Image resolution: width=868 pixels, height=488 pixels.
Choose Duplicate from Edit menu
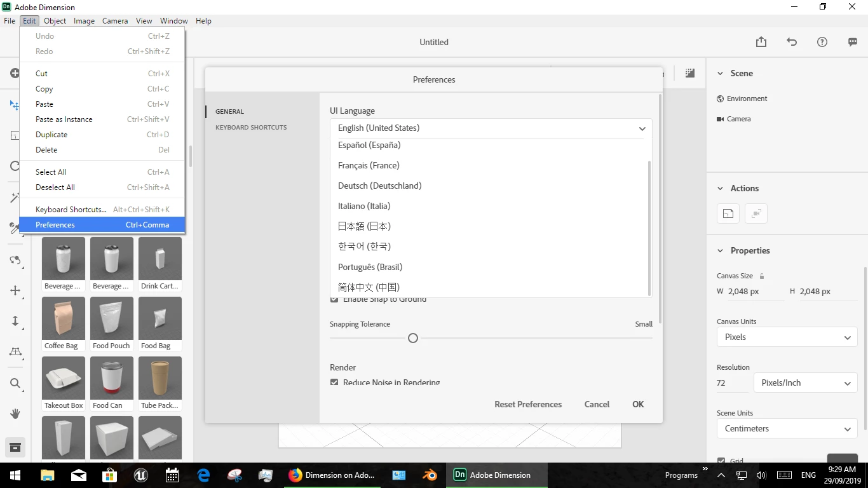coord(102,135)
